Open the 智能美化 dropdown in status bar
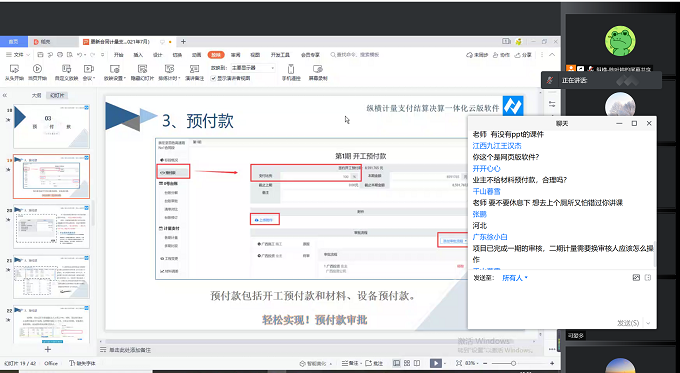The image size is (680, 373). [316, 363]
